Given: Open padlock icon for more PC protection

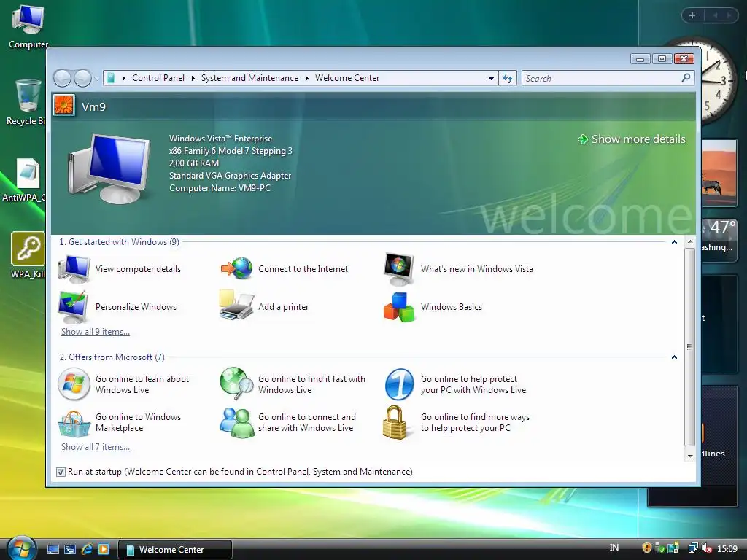Looking at the screenshot, I should pos(395,422).
